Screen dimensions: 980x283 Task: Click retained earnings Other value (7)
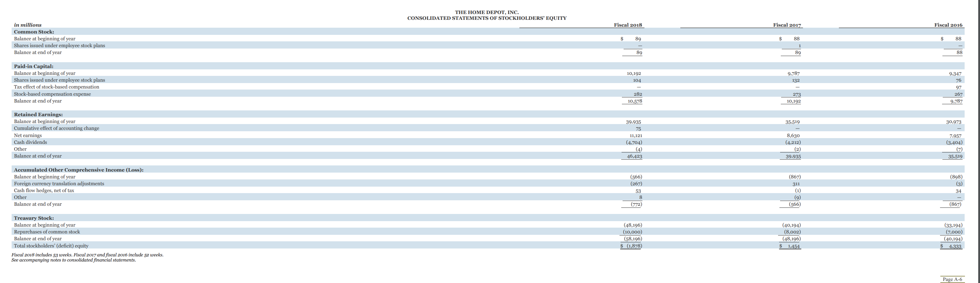pyautogui.click(x=959, y=149)
